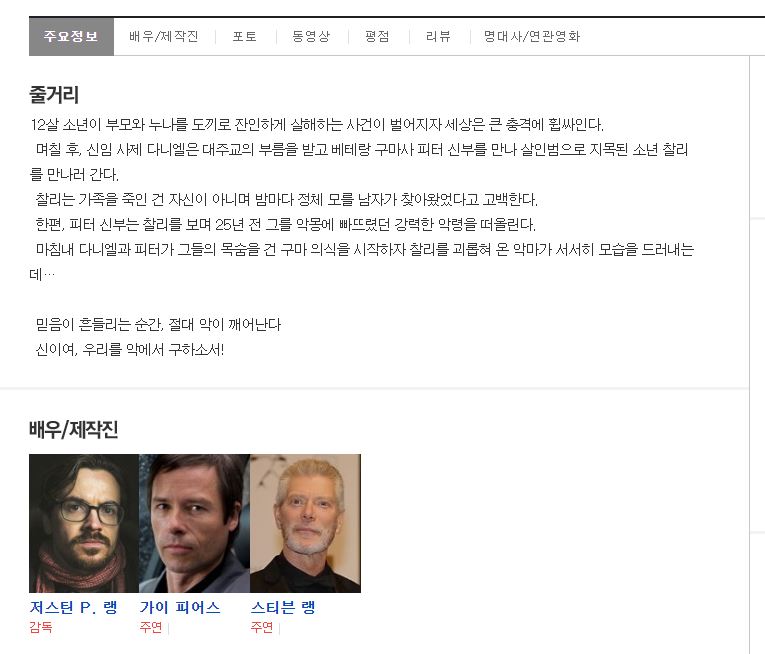
Task: Click the 배우/제작진 section heading
Action: point(74,429)
